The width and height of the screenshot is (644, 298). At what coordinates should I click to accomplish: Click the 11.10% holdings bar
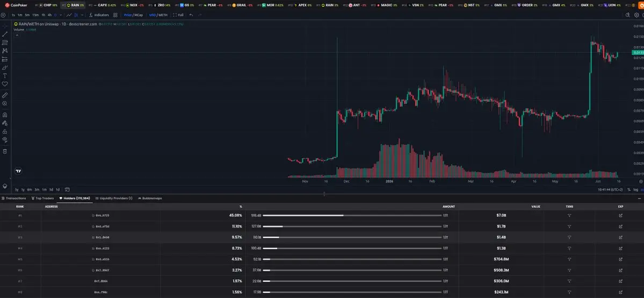[352, 226]
